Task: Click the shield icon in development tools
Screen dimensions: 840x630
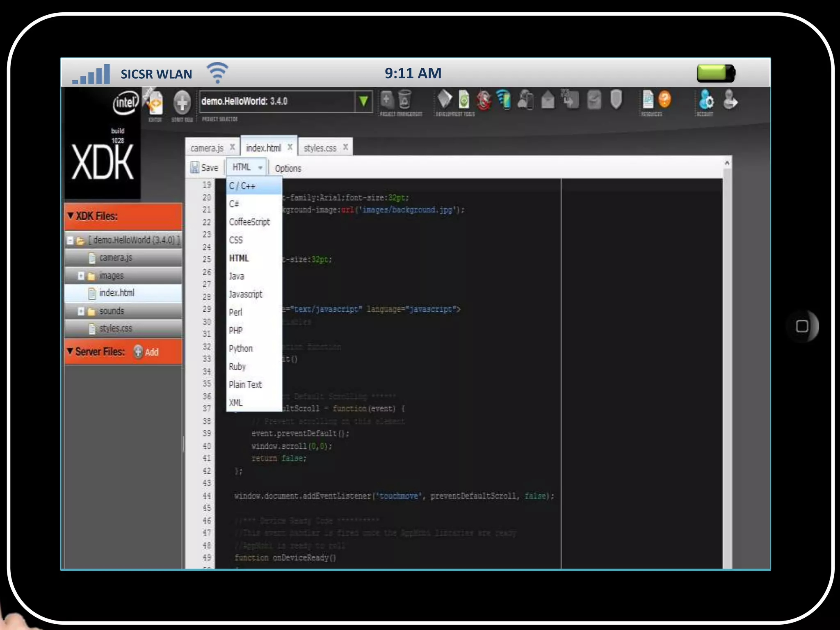Action: (x=616, y=100)
